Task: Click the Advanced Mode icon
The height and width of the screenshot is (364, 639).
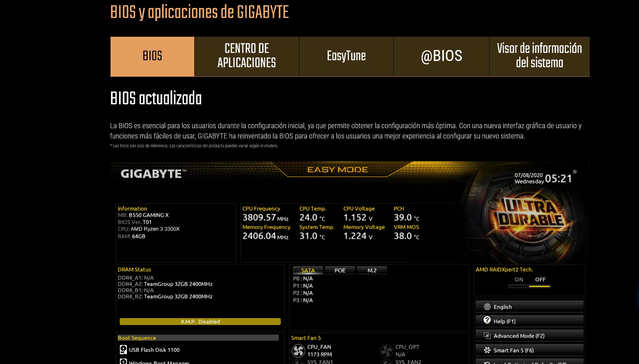Action: coord(487,336)
